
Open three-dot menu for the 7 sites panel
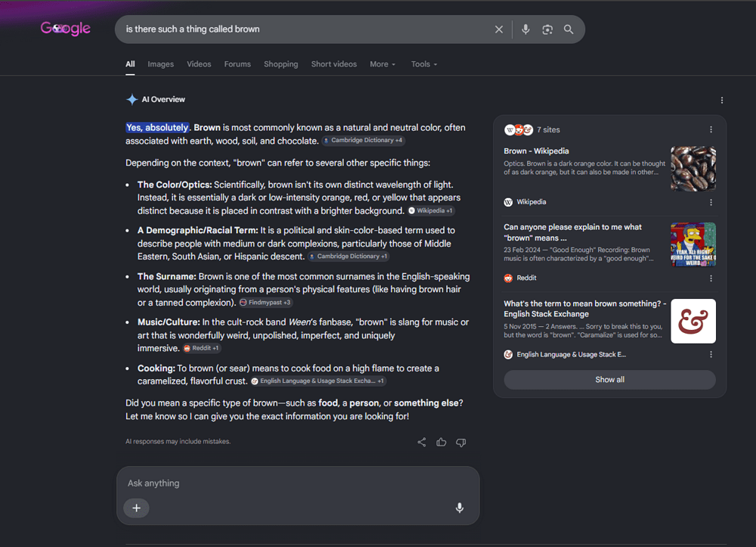(711, 130)
